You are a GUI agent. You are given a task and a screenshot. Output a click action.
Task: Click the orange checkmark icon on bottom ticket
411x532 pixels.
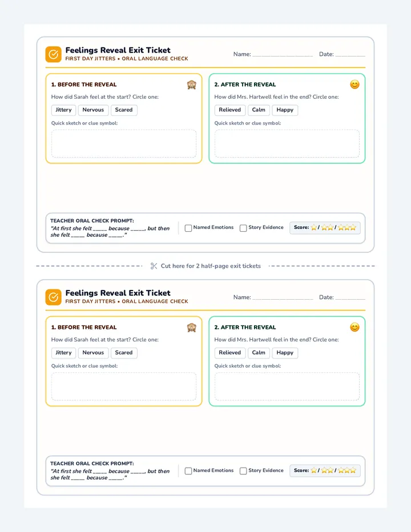[53, 297]
